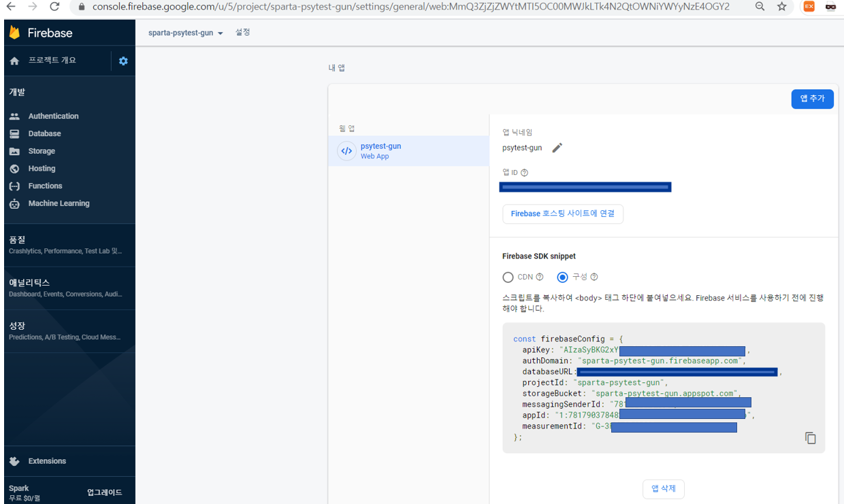Click Firebase 호스팅 사이트에 연결 button

tap(563, 214)
